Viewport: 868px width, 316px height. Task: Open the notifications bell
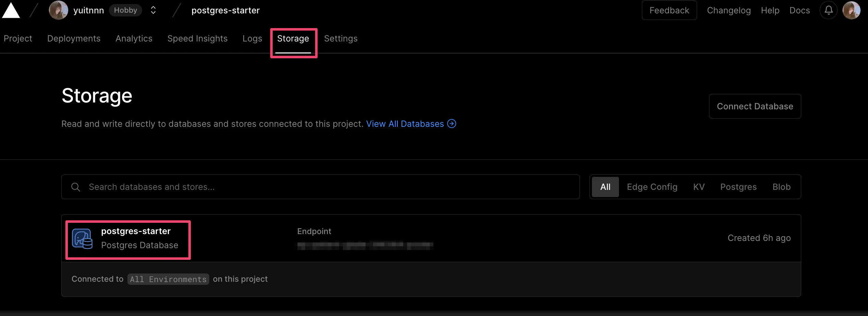coord(829,10)
